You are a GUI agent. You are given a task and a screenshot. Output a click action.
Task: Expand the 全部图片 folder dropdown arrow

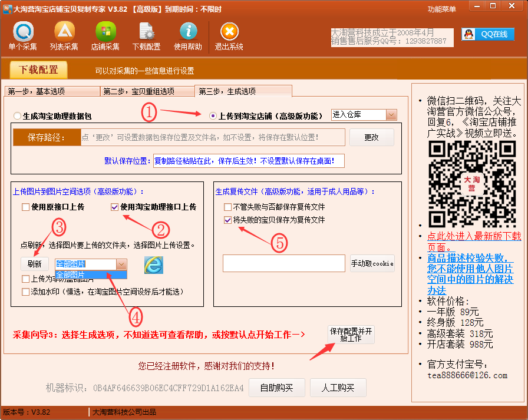(121, 264)
